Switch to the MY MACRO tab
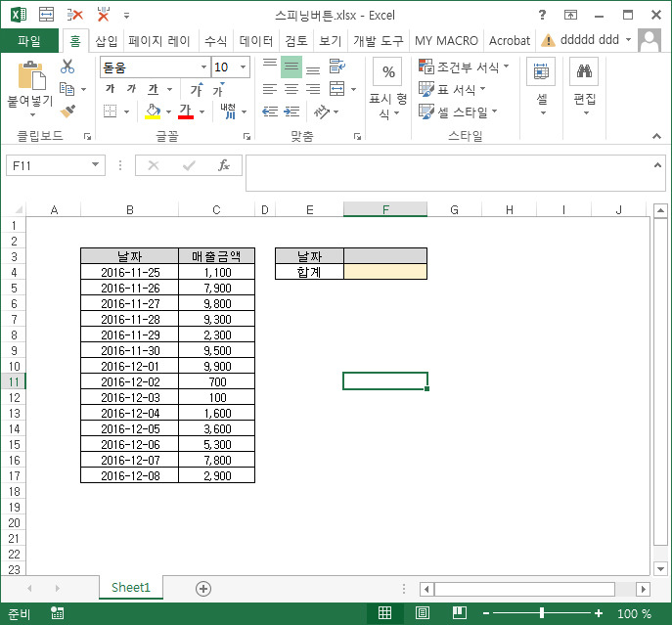The image size is (672, 625). pyautogui.click(x=446, y=41)
